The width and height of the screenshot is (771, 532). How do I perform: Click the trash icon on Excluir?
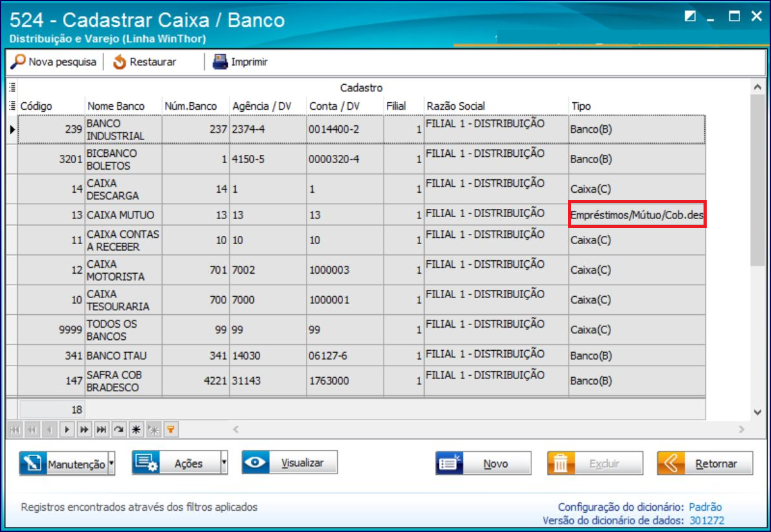pos(561,463)
